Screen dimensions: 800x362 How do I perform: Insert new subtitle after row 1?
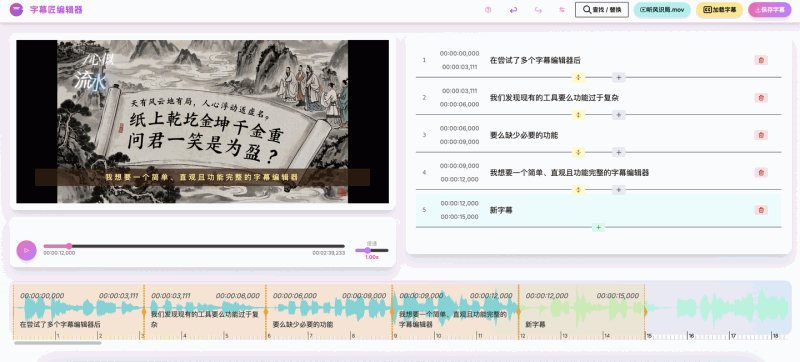click(618, 77)
